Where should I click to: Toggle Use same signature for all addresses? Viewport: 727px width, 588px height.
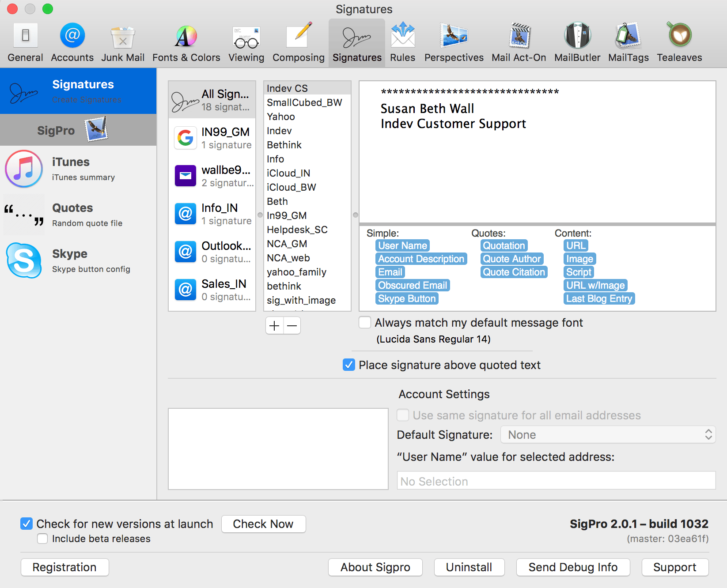tap(403, 415)
